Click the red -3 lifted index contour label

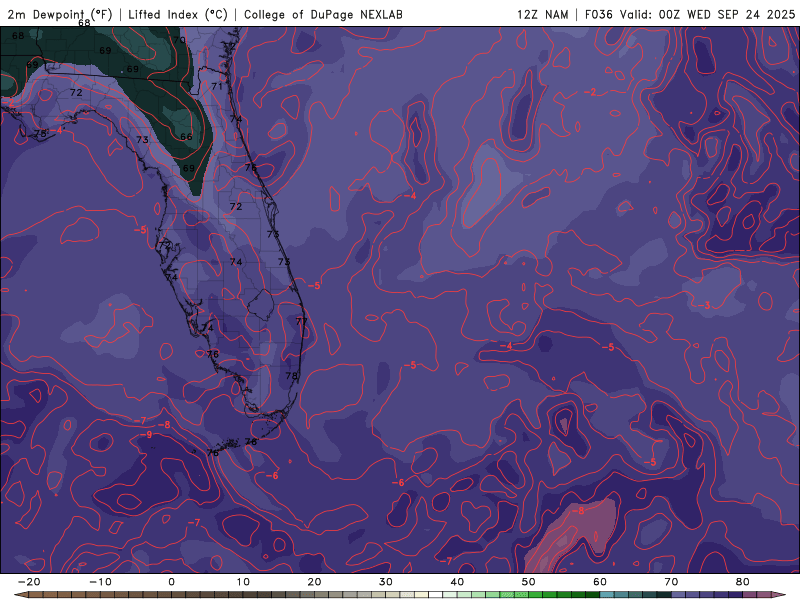click(x=706, y=306)
